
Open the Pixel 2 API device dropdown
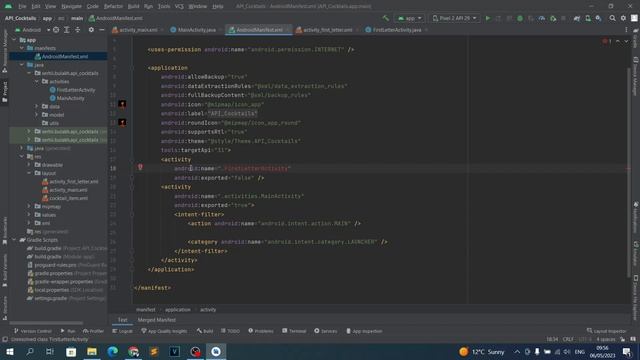tap(454, 18)
